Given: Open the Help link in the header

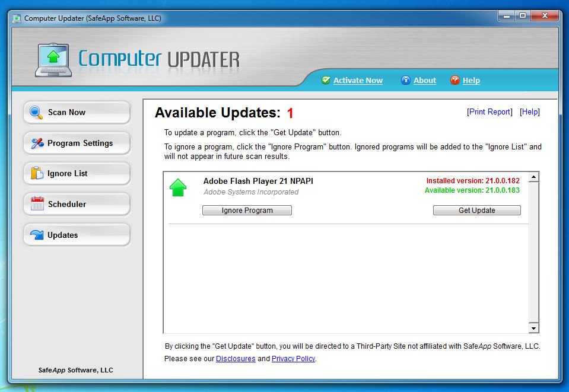Looking at the screenshot, I should pos(471,81).
